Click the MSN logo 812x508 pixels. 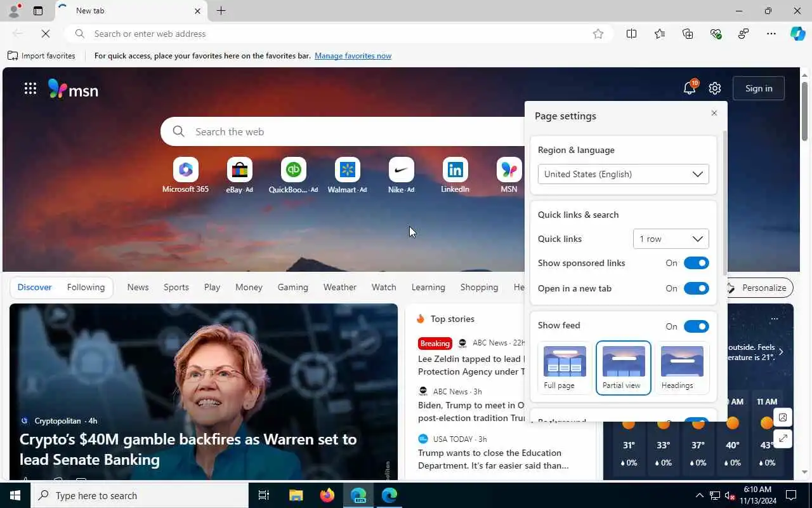73,89
